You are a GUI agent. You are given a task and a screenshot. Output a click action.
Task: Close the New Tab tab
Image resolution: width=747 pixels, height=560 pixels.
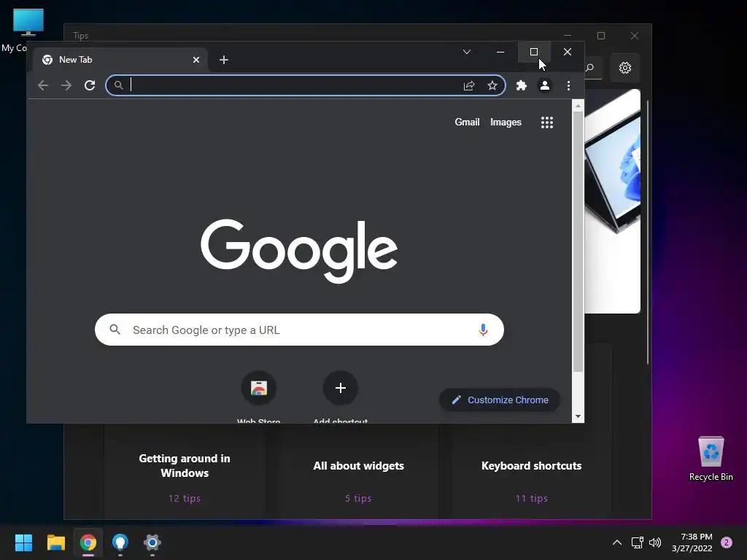196,60
